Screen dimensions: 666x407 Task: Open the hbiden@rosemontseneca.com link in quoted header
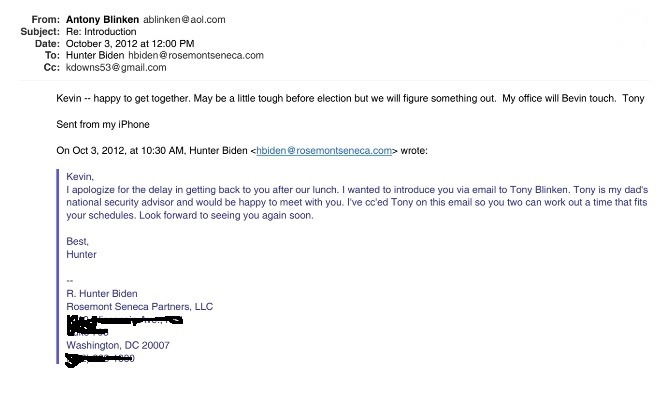pos(324,151)
